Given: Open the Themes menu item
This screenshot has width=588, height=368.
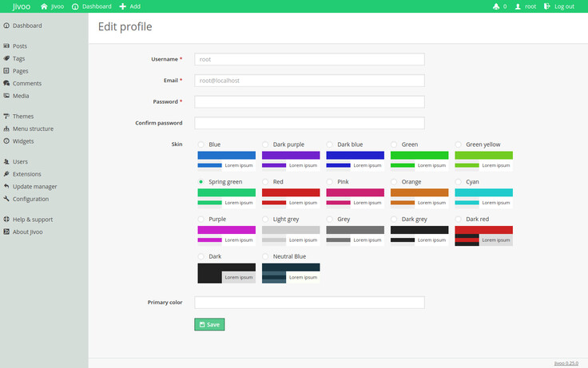Looking at the screenshot, I should pyautogui.click(x=23, y=117).
